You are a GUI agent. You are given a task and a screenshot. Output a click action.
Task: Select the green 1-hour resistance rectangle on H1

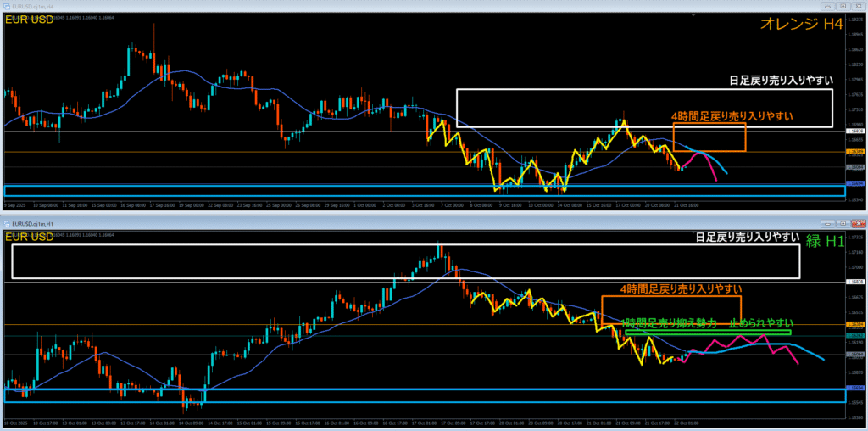coord(708,332)
